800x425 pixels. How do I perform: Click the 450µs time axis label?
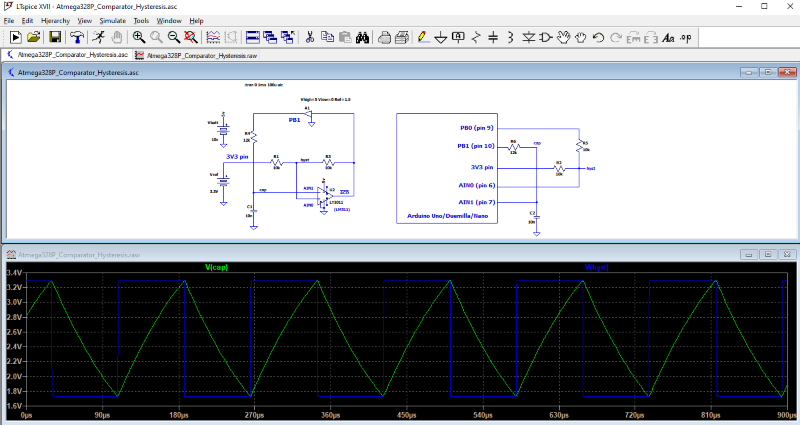click(407, 415)
